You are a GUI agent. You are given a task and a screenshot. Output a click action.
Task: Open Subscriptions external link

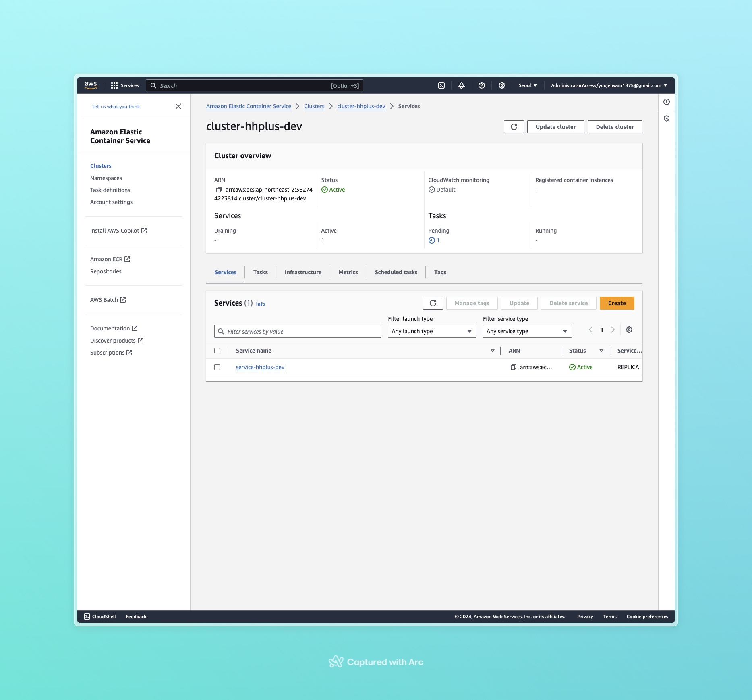coord(111,353)
